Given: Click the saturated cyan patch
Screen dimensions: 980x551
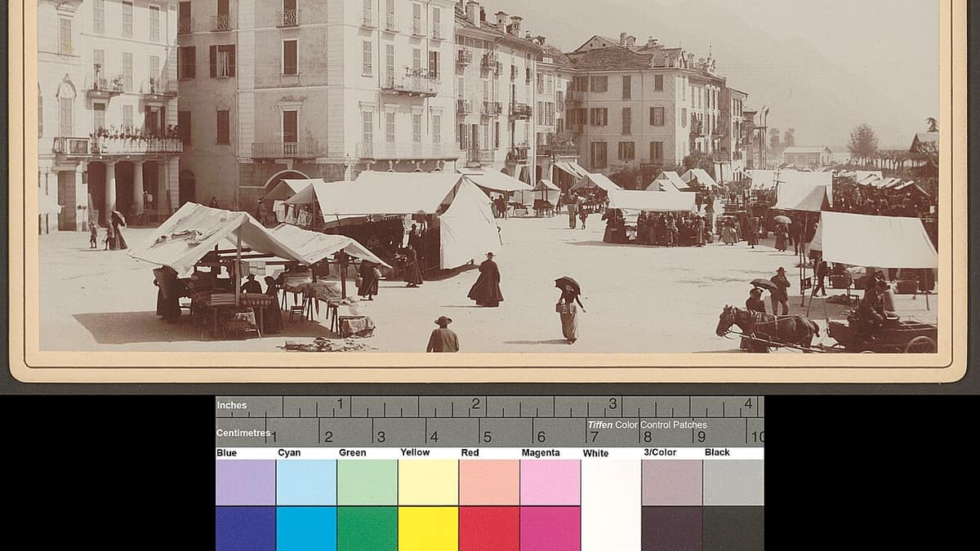Looking at the screenshot, I should pos(306,528).
